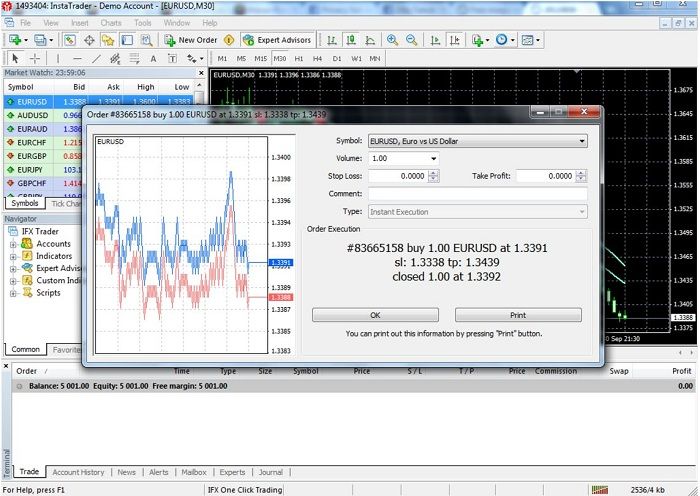Switch chart to candlesticks icon
This screenshot has height=496, width=700.
click(351, 40)
